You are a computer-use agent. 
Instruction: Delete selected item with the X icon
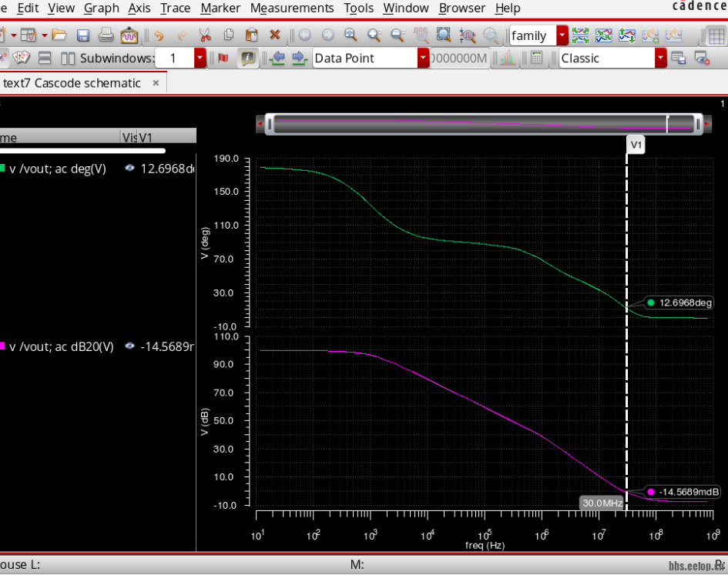point(275,35)
